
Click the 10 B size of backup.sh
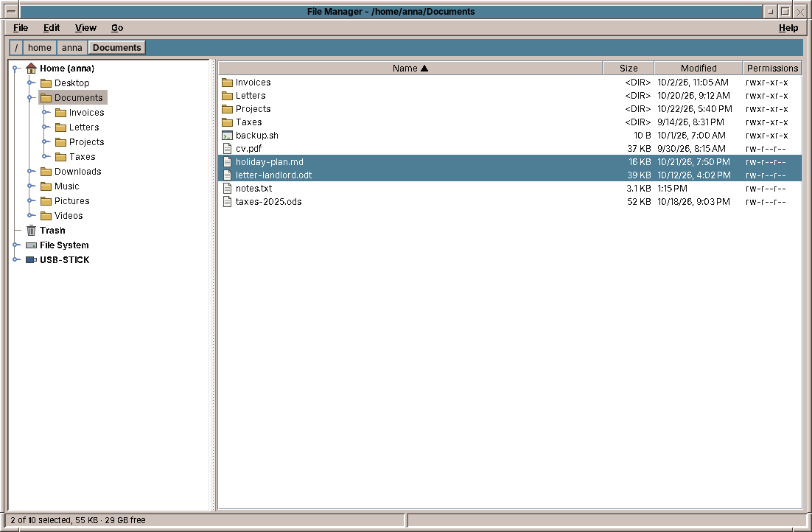642,136
